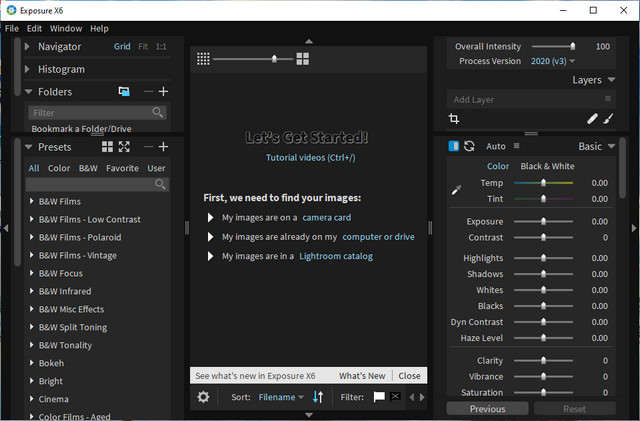
Task: Open the Edit menu
Action: point(35,29)
